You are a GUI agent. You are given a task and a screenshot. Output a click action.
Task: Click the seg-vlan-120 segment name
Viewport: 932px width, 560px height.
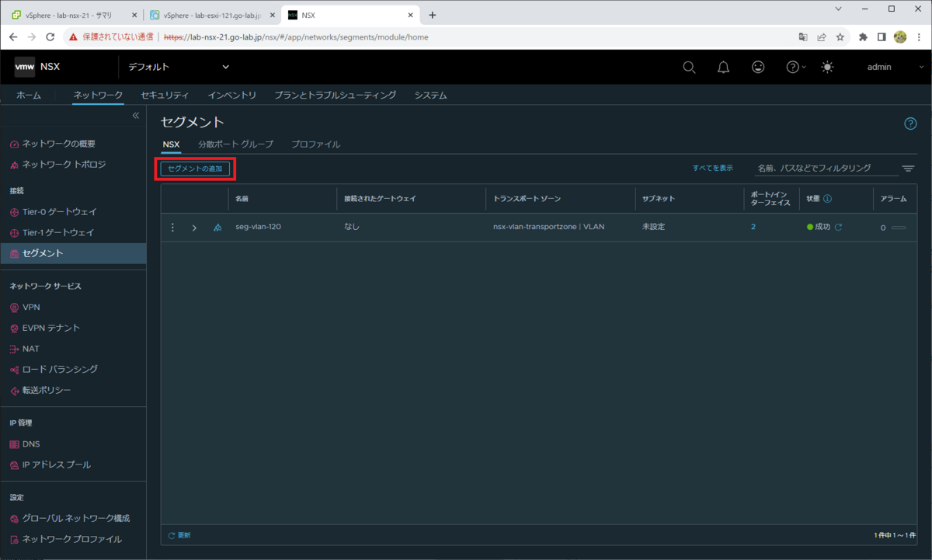(x=258, y=227)
